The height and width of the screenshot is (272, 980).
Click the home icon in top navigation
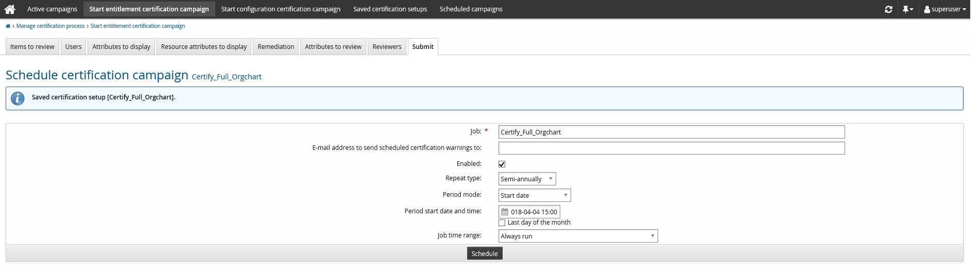[x=10, y=9]
